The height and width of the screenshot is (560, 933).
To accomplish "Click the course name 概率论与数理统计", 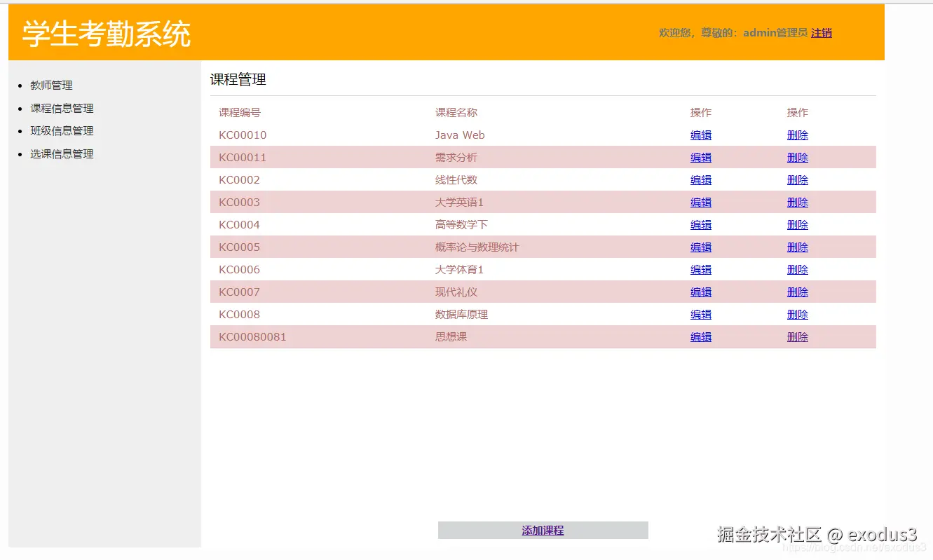I will click(477, 247).
